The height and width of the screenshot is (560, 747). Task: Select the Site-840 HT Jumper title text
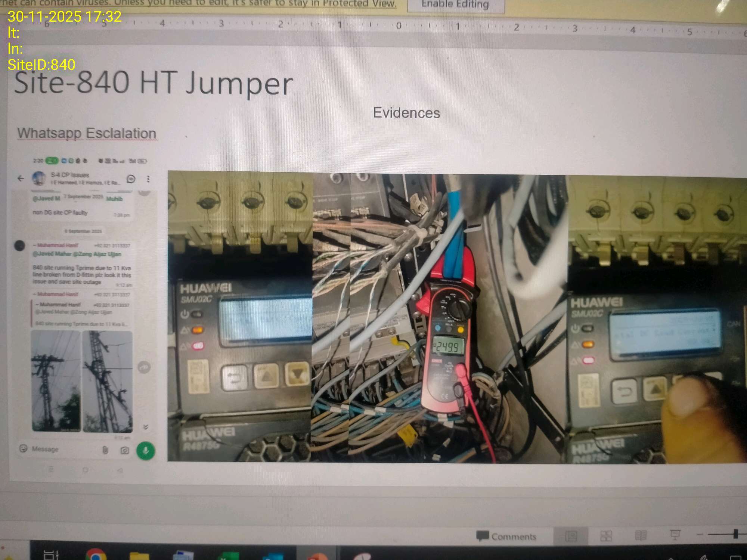(154, 83)
